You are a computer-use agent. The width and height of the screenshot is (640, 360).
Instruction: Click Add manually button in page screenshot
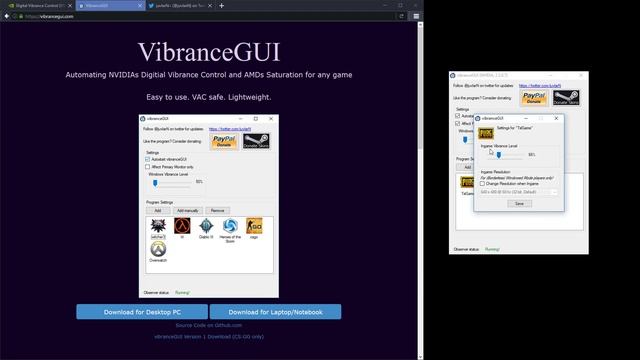(x=188, y=211)
